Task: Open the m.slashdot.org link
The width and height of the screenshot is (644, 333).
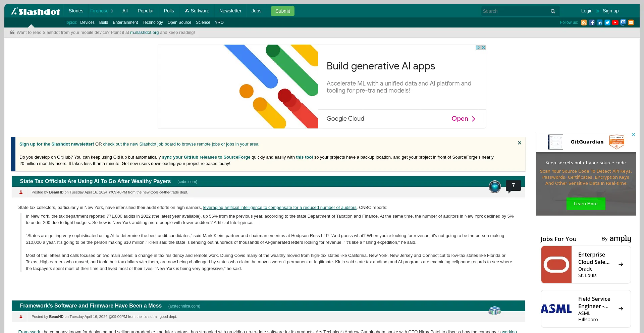Action: pyautogui.click(x=145, y=33)
